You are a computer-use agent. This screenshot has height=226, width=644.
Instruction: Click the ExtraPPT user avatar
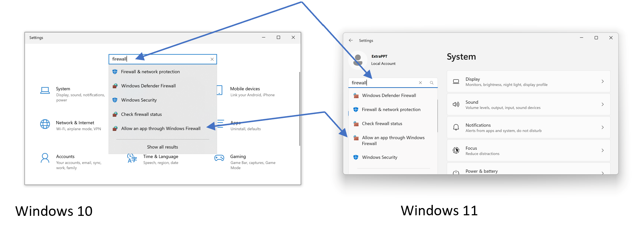click(358, 60)
